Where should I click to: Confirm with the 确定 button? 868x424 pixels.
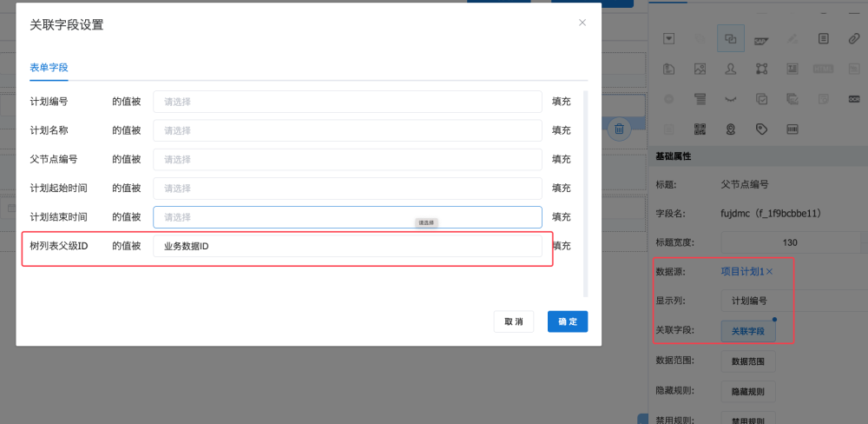(568, 321)
